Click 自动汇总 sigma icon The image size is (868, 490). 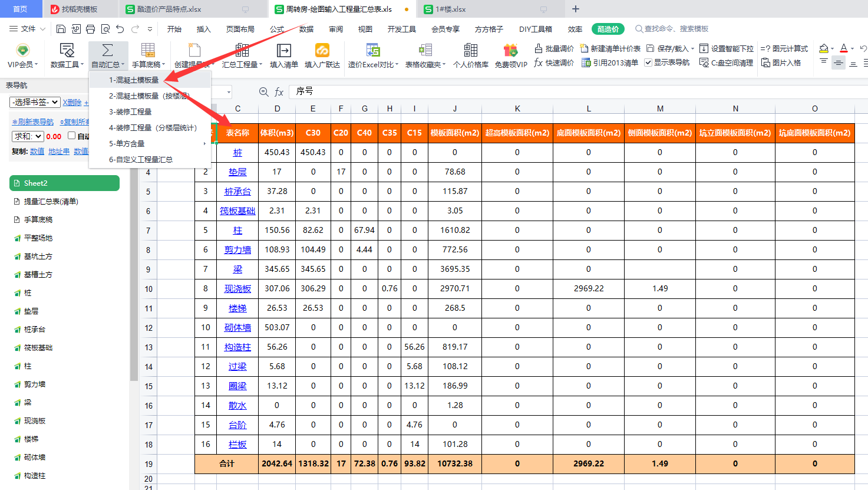pyautogui.click(x=108, y=50)
